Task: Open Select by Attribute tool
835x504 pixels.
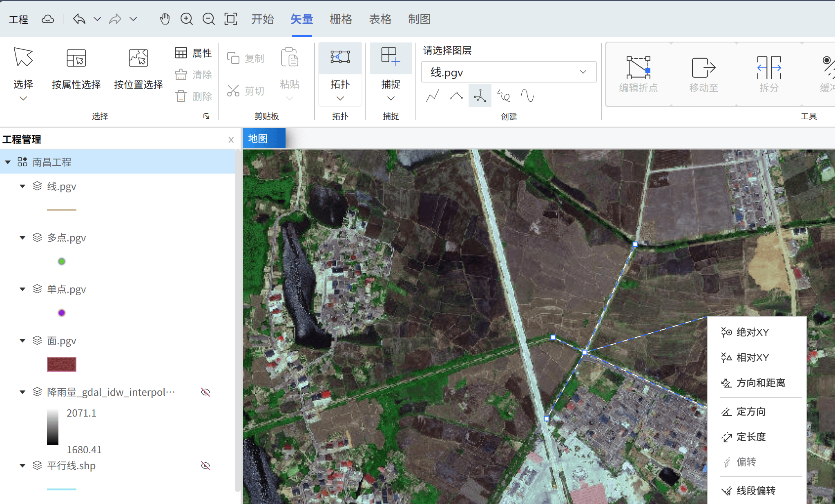Action: pyautogui.click(x=76, y=67)
